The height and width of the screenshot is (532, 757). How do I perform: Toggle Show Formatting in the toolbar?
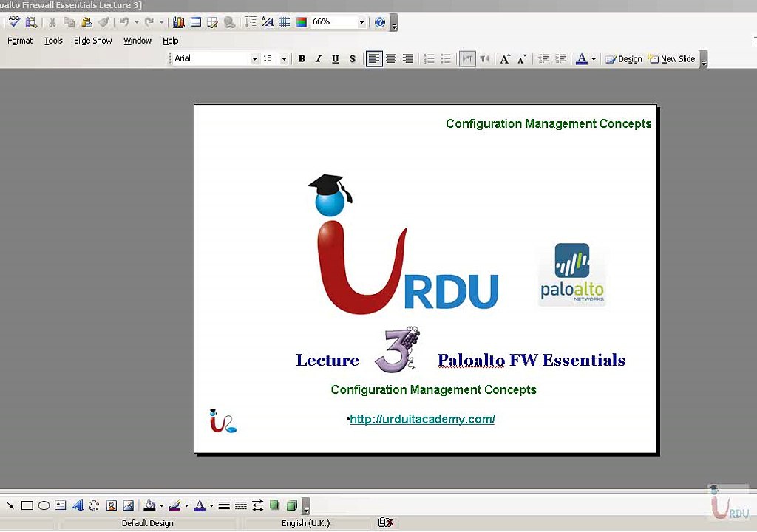[x=268, y=22]
